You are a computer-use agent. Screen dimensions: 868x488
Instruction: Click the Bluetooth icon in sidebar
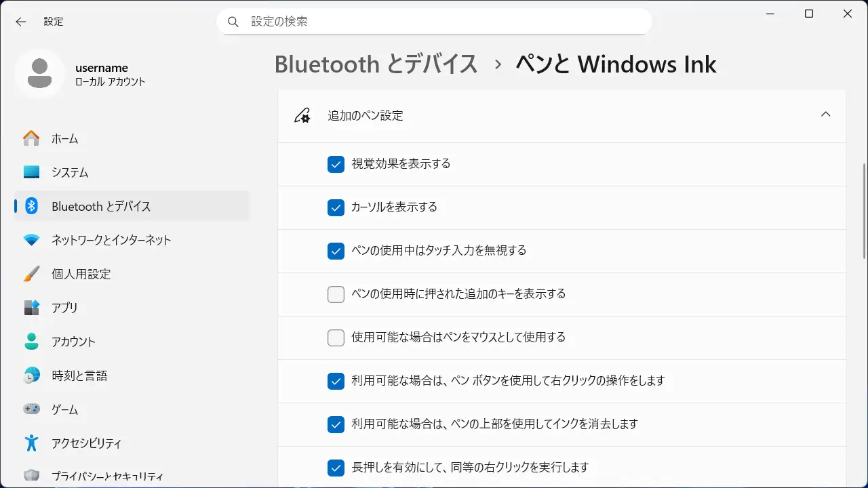point(31,206)
